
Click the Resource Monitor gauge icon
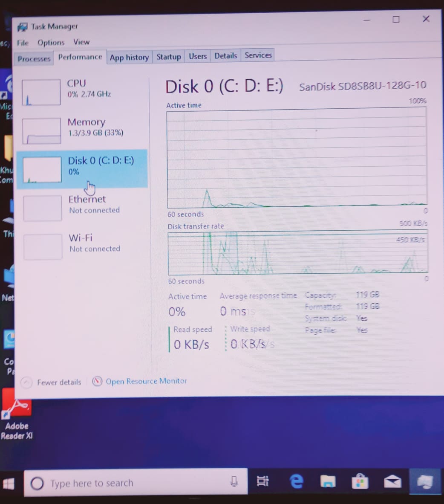coord(97,381)
